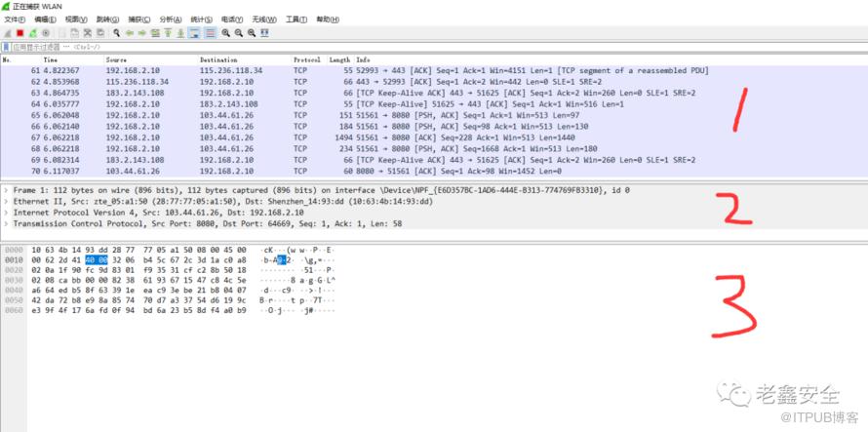The width and height of the screenshot is (868, 432).
Task: Zoom in main window text
Action: (225, 33)
